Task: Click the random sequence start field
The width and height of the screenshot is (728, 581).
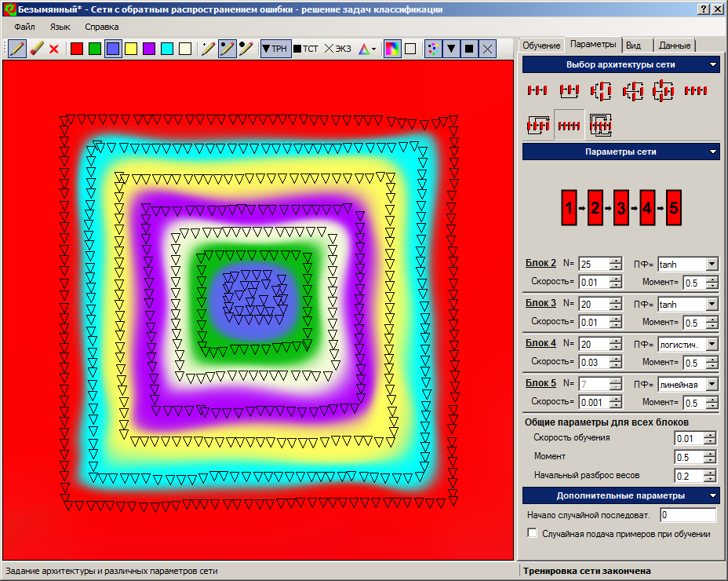Action: pyautogui.click(x=688, y=515)
